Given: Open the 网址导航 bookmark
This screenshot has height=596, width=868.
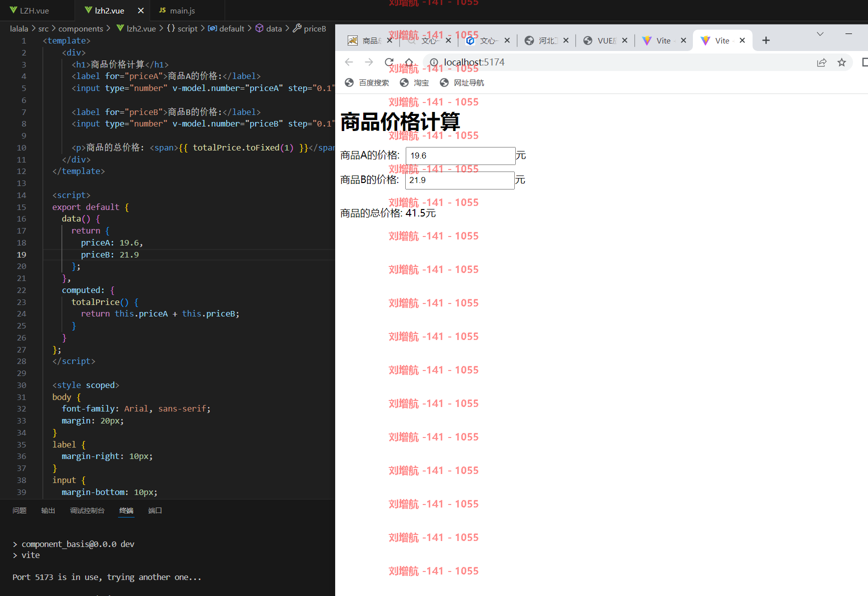Looking at the screenshot, I should [x=462, y=82].
